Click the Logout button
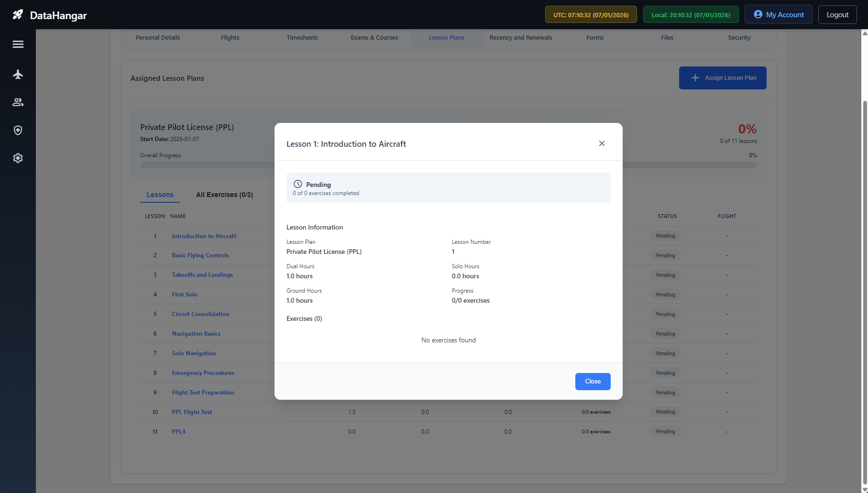Image resolution: width=868 pixels, height=493 pixels. pyautogui.click(x=837, y=15)
